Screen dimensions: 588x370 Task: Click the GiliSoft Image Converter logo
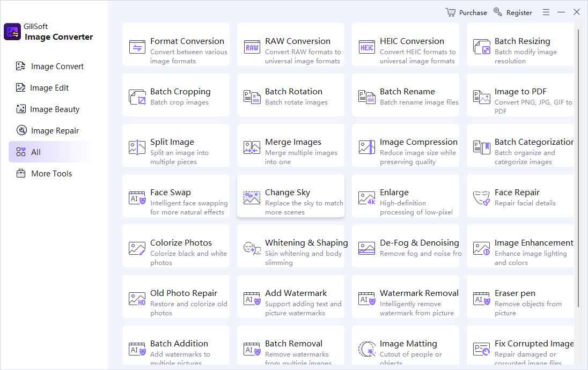pyautogui.click(x=12, y=32)
